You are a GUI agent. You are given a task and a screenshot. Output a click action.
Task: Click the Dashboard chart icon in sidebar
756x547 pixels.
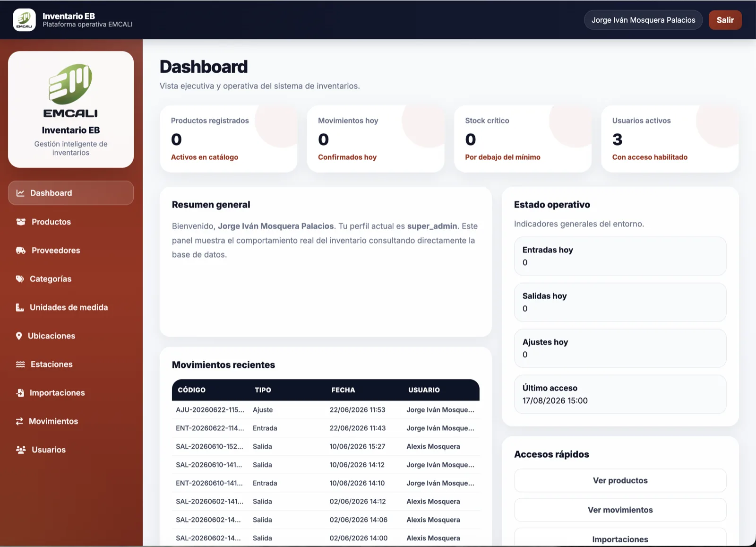pos(20,193)
